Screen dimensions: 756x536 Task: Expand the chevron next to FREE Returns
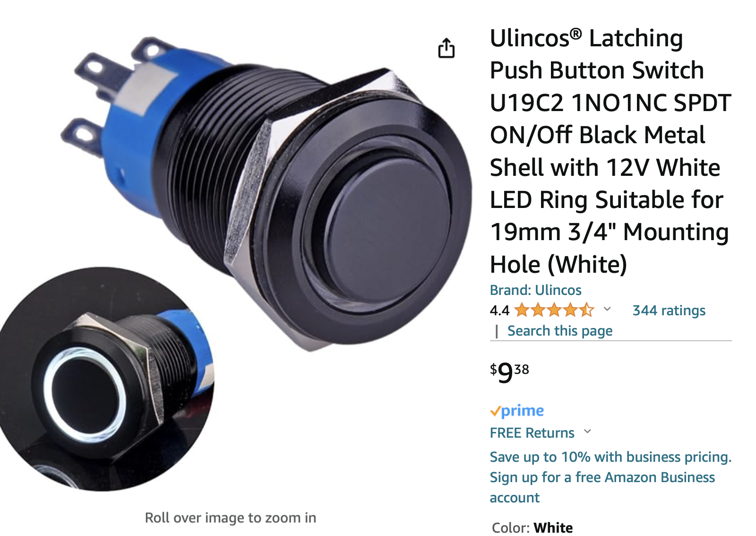pos(587,431)
